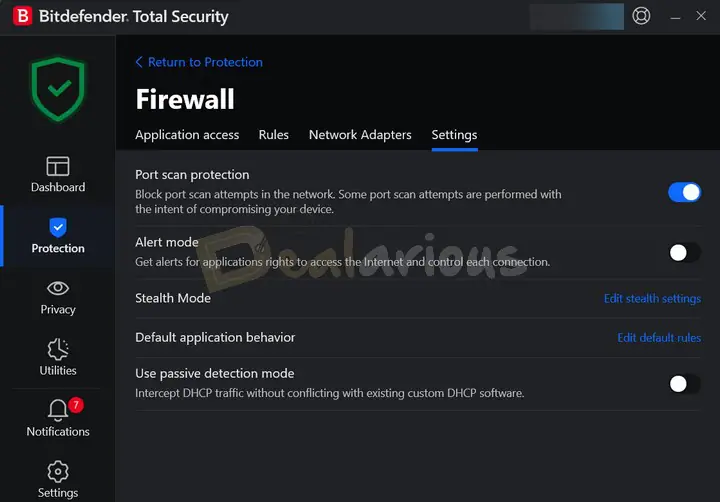Screen dimensions: 720x502
Task: Click the Edit default rules link
Action: (658, 337)
